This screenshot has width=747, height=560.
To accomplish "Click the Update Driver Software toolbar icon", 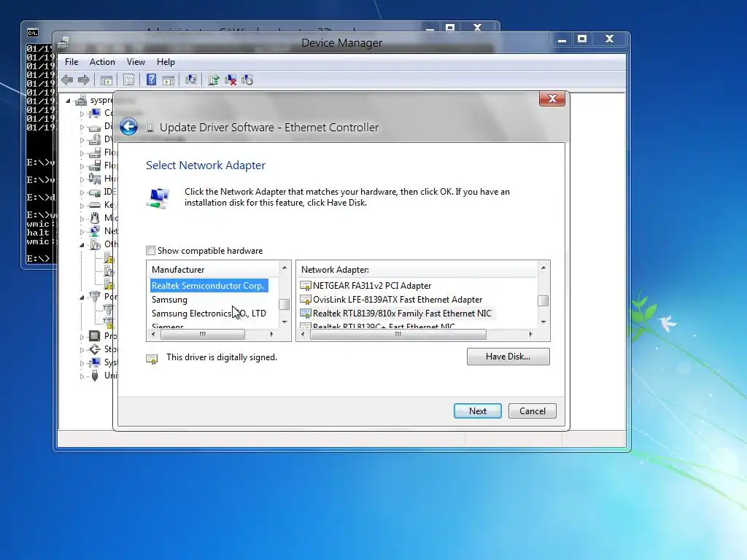I will (x=214, y=80).
